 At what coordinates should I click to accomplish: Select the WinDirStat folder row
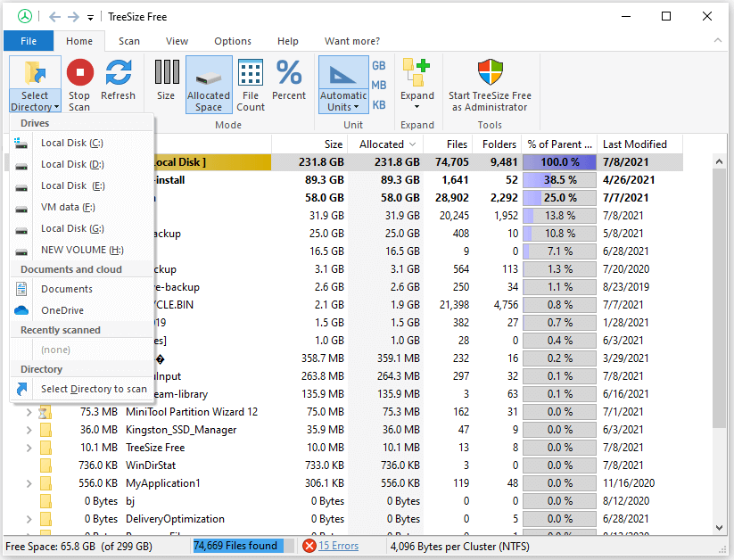[342, 465]
